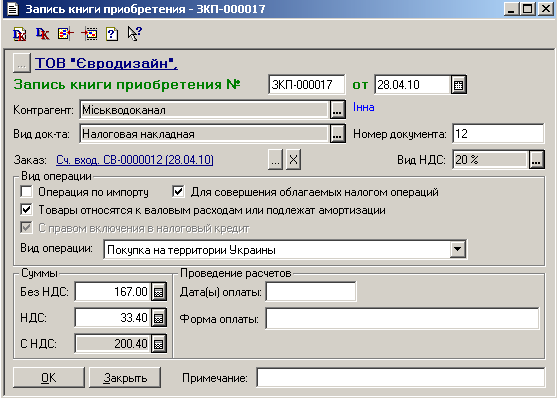Open calculator for the НДС amount
This screenshot has height=398, width=557.
pos(159,318)
